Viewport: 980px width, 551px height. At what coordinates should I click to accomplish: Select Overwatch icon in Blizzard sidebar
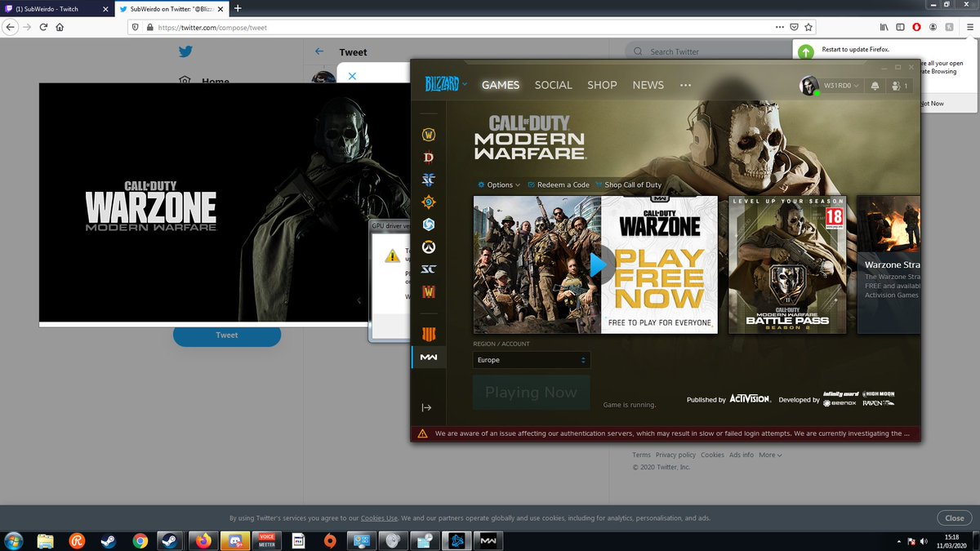(x=429, y=246)
